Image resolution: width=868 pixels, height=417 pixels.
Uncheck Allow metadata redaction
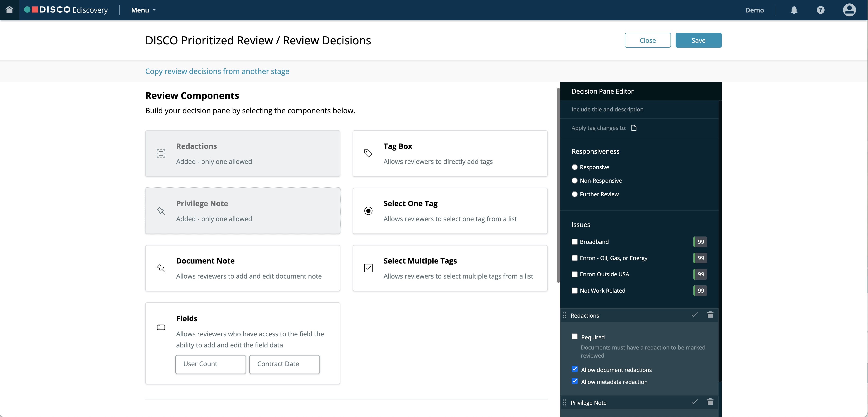574,381
